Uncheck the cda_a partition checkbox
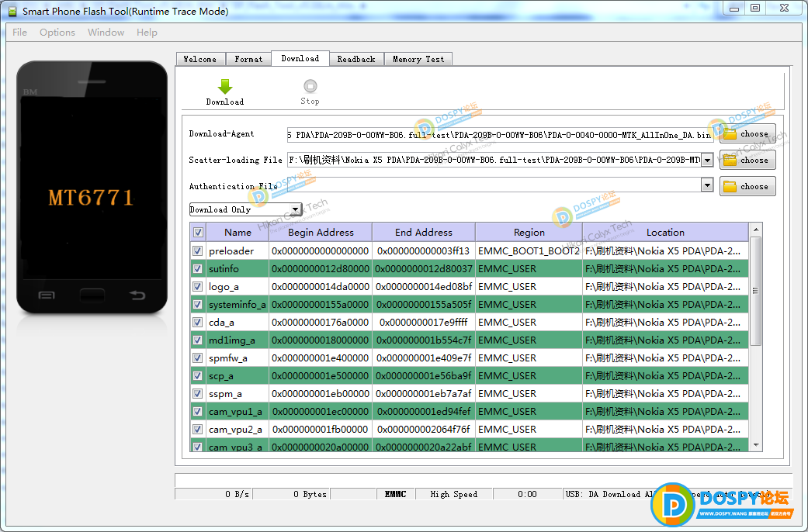Viewport: 808px width, 532px height. point(197,323)
